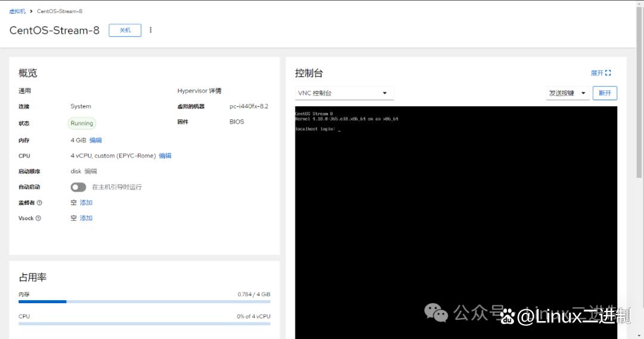Click inside the VNC console screen
Image resolution: width=644 pixels, height=339 pixels.
(x=456, y=222)
